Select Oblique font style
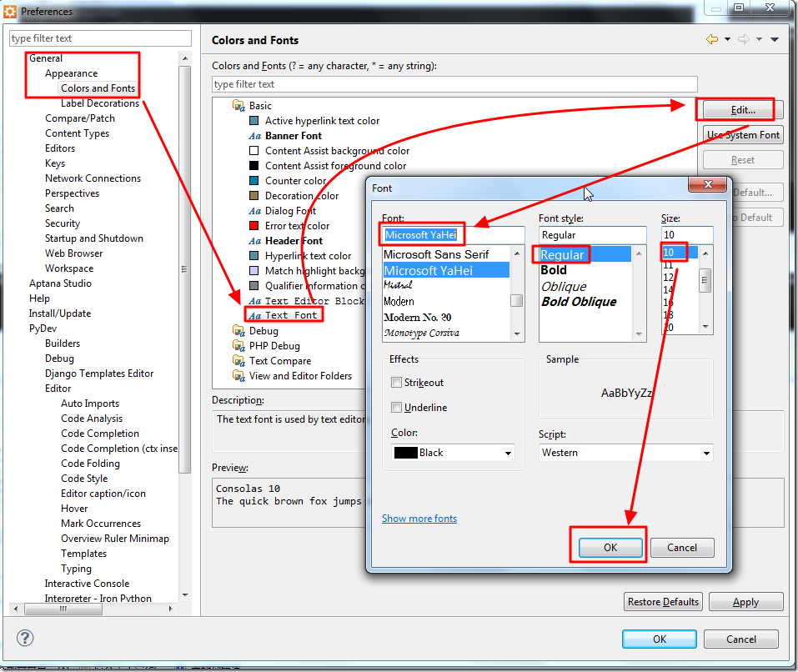798x672 pixels. [x=564, y=287]
